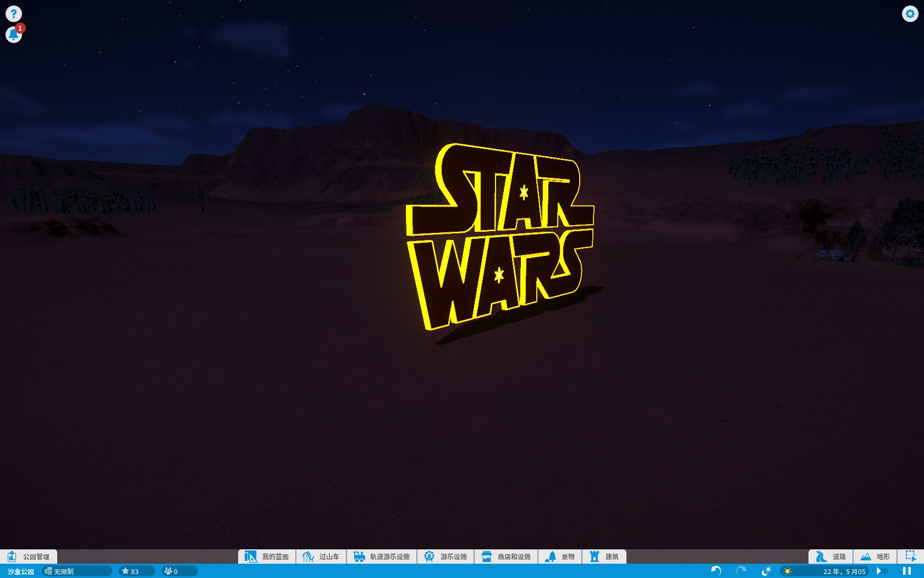Open 道路 paths tab
Image resolution: width=924 pixels, height=578 pixels.
[x=831, y=557]
